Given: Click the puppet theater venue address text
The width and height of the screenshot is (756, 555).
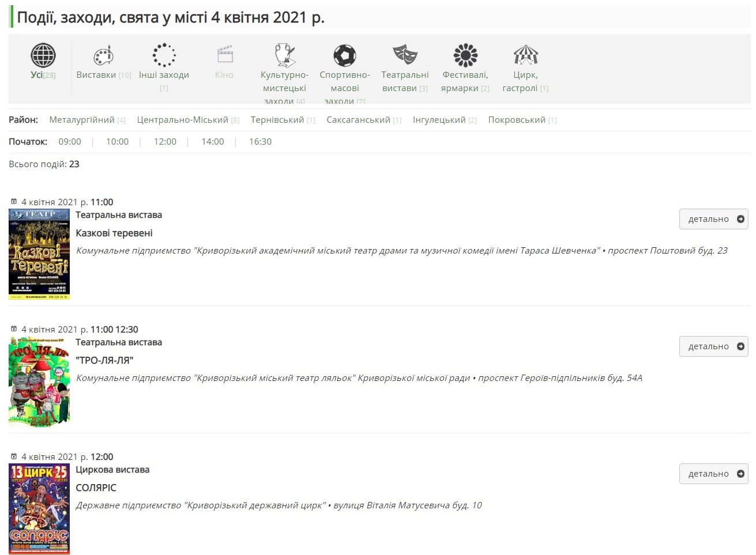Looking at the screenshot, I should [359, 378].
